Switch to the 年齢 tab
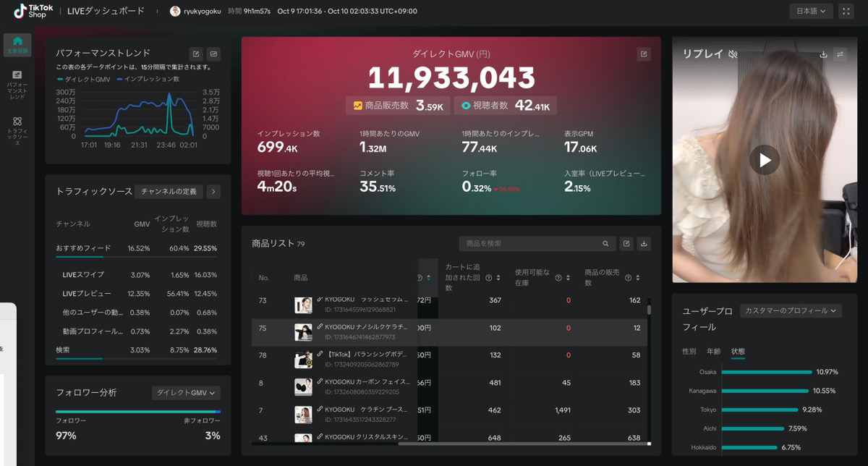The height and width of the screenshot is (466, 868). point(713,352)
